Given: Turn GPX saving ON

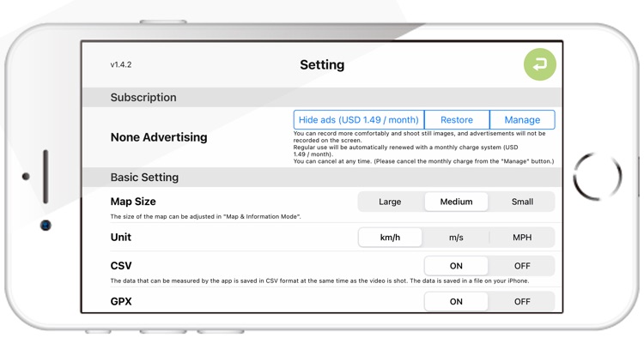Looking at the screenshot, I should [x=456, y=301].
